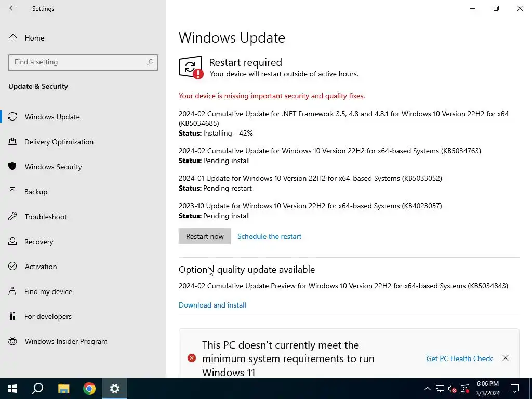This screenshot has width=532, height=399.
Task: Open Find my device icon
Action: coord(12,291)
